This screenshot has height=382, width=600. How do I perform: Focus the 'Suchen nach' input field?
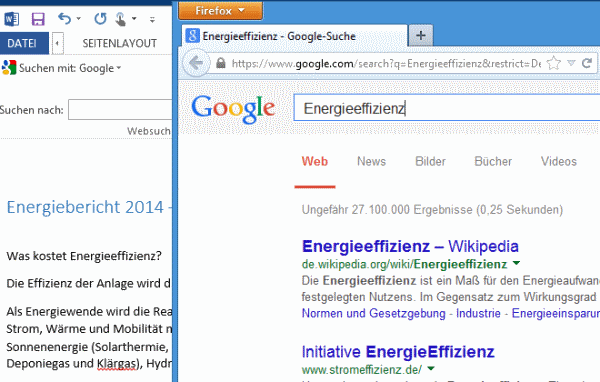[120, 110]
